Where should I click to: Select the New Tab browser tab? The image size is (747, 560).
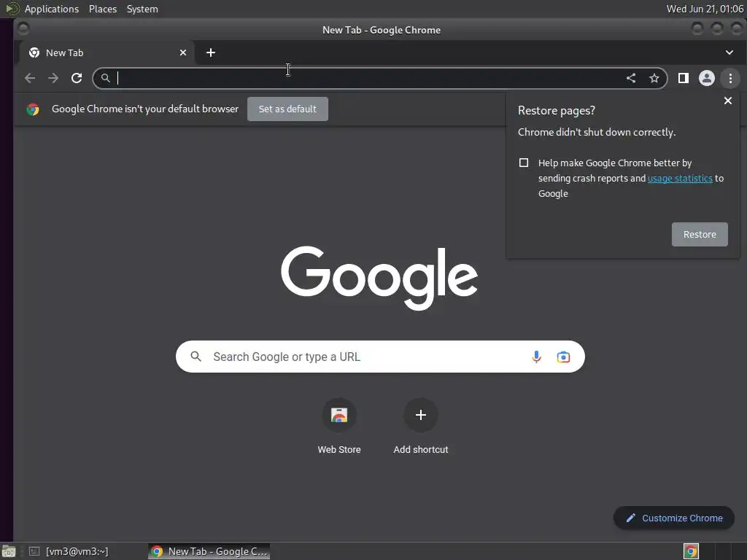pyautogui.click(x=107, y=52)
